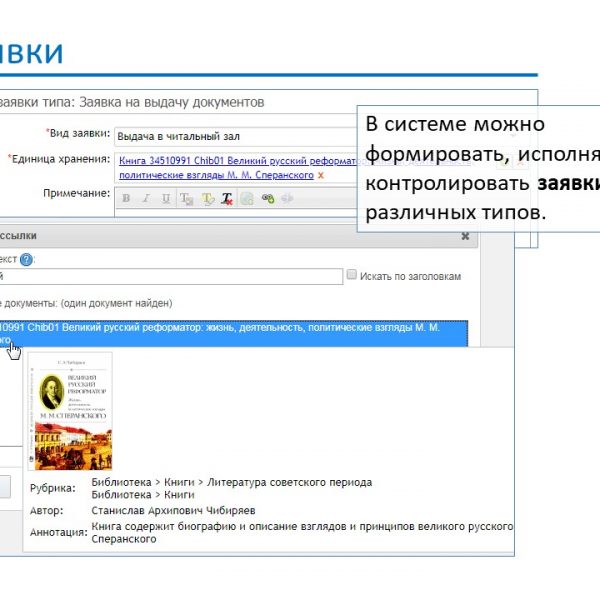Click the text color icon in editor toolbar
This screenshot has height=600, width=600.
point(188,198)
